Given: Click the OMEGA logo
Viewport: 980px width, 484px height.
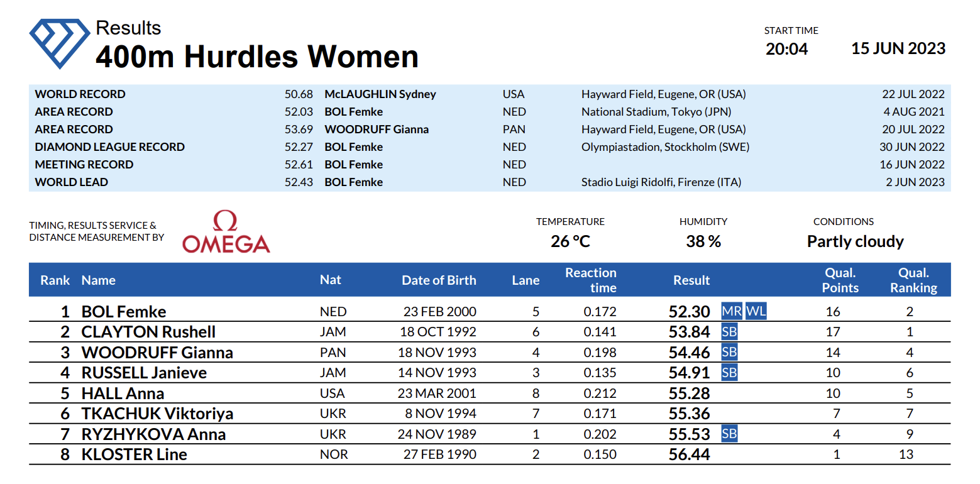Looking at the screenshot, I should point(226,233).
